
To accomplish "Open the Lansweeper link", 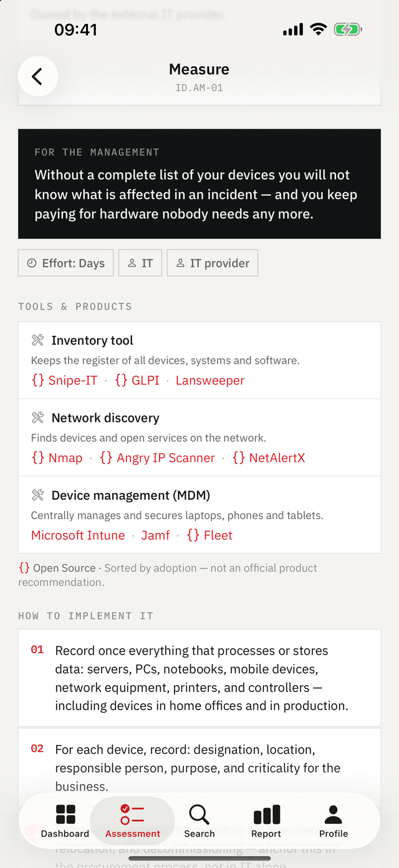I will (x=210, y=380).
